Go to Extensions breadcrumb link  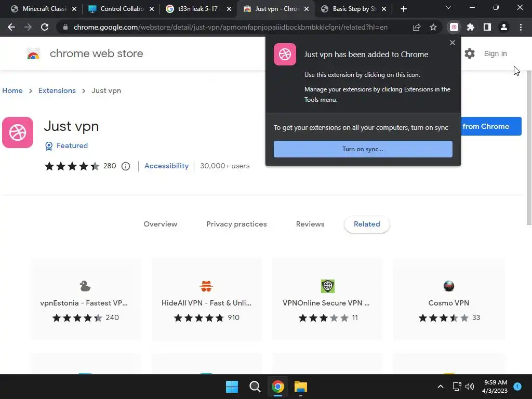57,90
